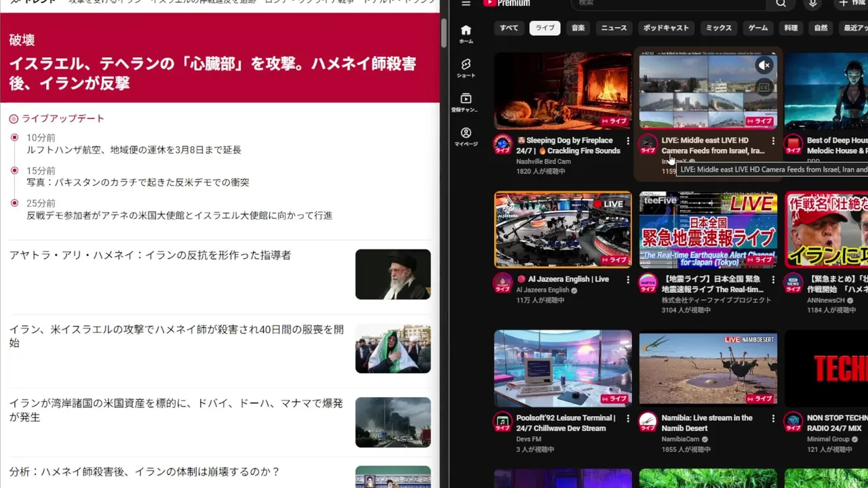Open the 株式会社ティーファイブプロジェクト channel name

[x=716, y=300]
